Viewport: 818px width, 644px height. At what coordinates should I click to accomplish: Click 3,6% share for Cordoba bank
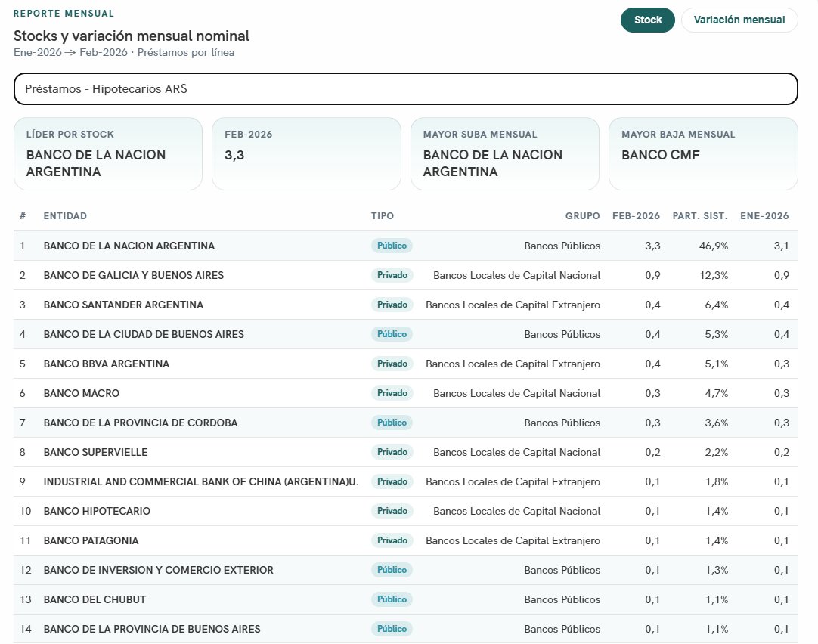tap(716, 423)
